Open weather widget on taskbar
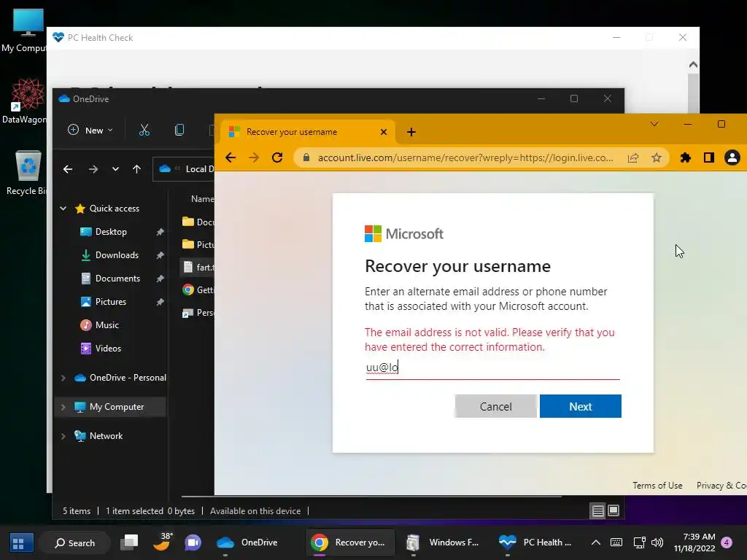The width and height of the screenshot is (747, 560). point(163,542)
